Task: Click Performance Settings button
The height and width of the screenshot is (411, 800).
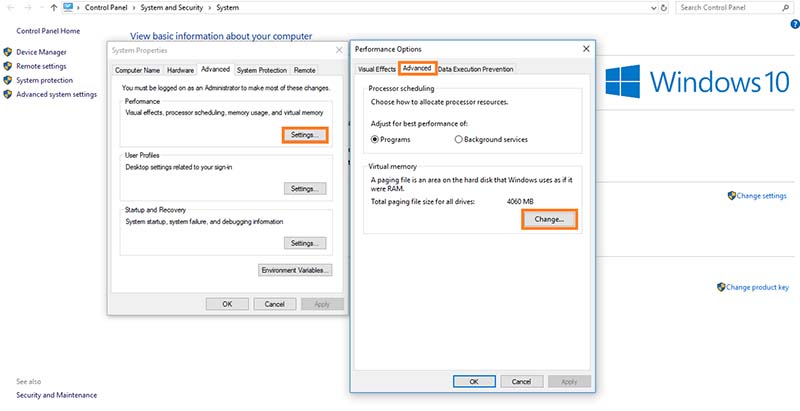Action: [x=305, y=135]
